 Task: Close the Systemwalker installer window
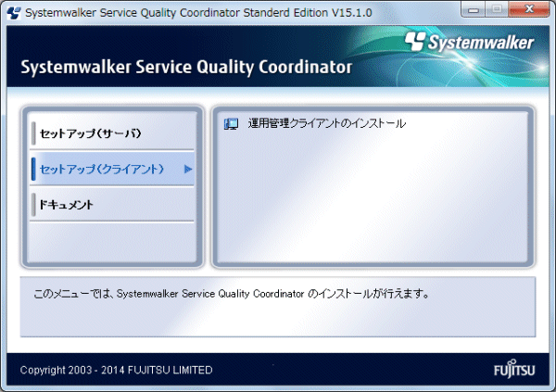pyautogui.click(x=529, y=9)
